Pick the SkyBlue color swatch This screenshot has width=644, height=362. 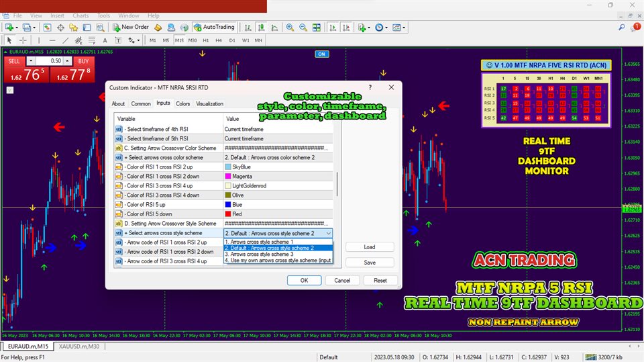point(228,167)
